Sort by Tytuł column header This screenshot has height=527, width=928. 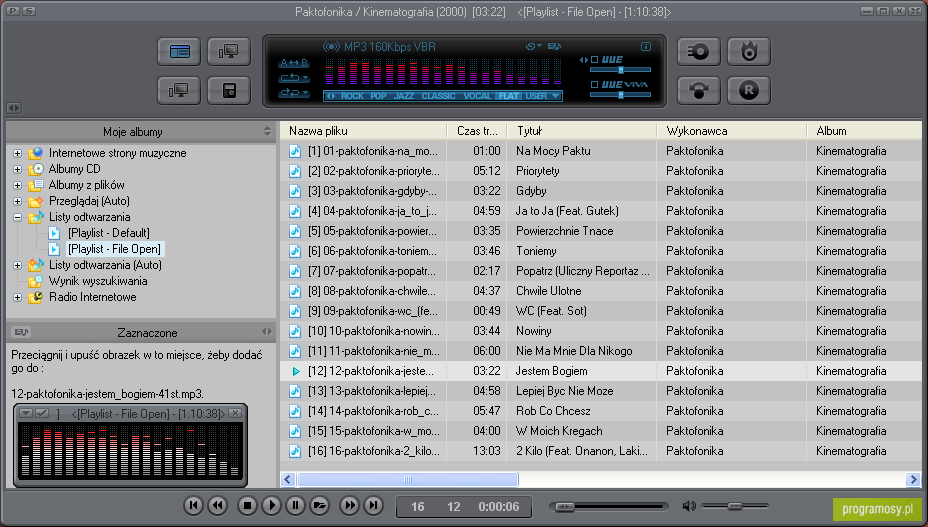pyautogui.click(x=581, y=131)
